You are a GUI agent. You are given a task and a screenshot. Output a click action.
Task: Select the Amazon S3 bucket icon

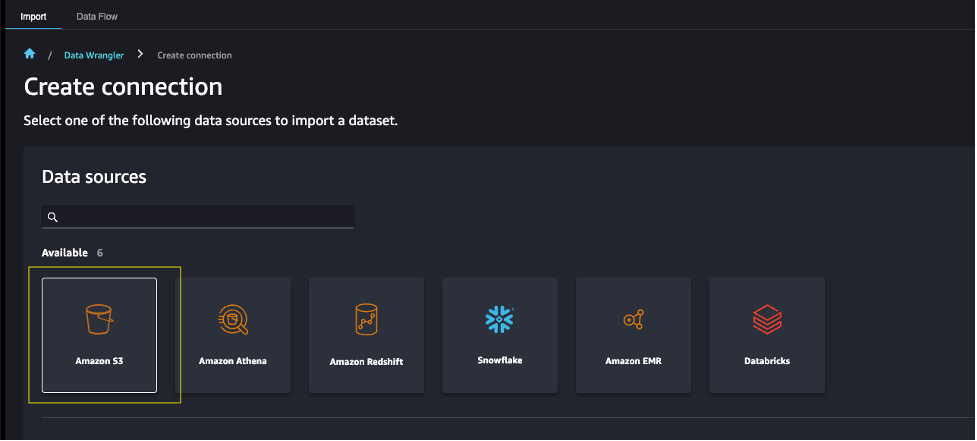[x=99, y=318]
